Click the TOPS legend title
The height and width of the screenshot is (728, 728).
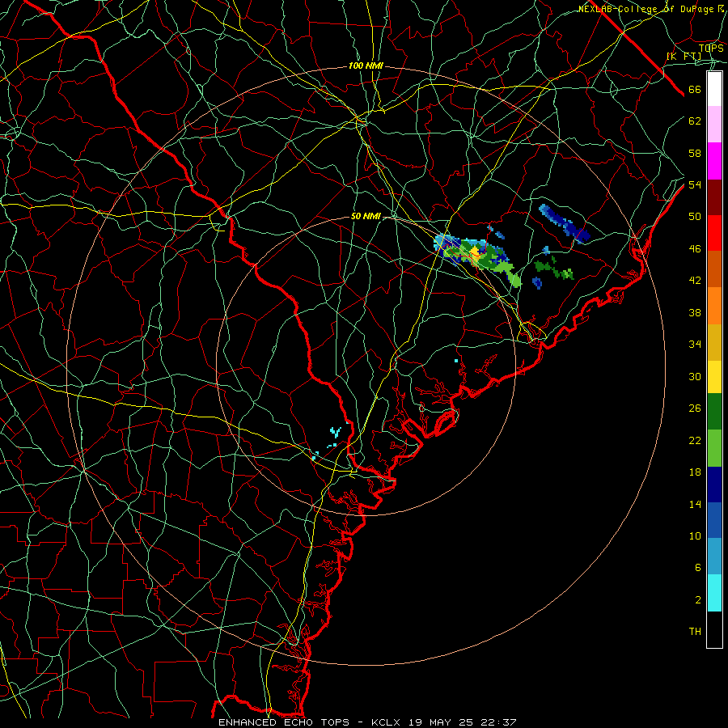711,48
